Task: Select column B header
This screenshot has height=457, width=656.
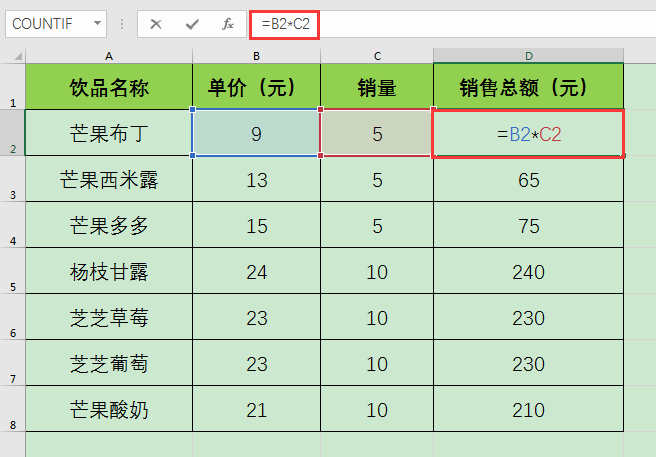Action: pyautogui.click(x=256, y=56)
